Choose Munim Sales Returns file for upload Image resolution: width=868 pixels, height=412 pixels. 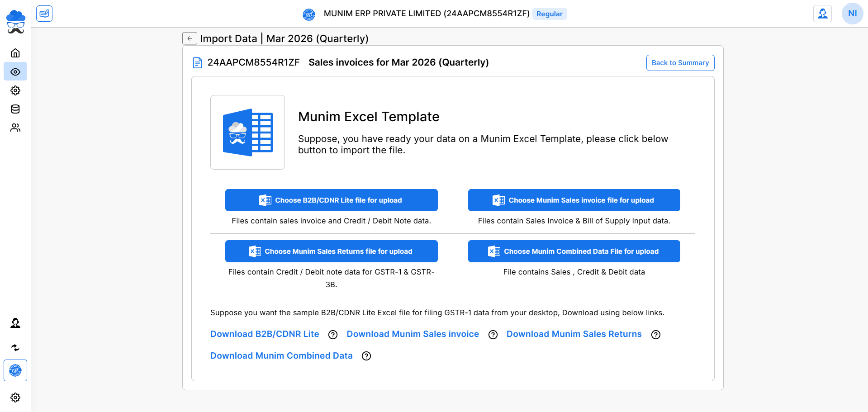tap(331, 251)
